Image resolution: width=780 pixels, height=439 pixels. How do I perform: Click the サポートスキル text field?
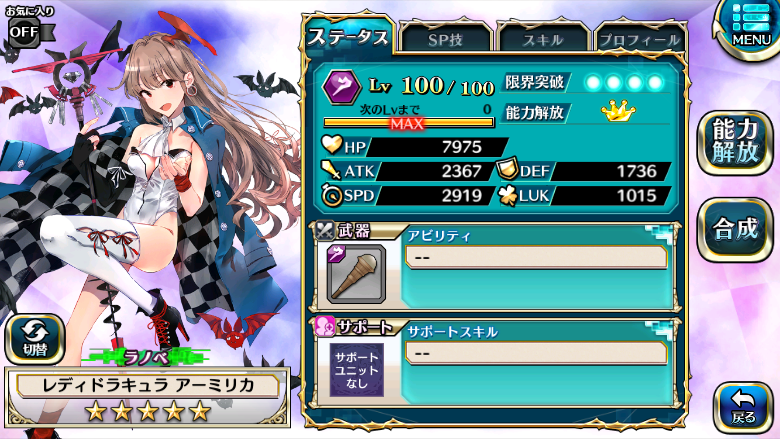(x=536, y=353)
